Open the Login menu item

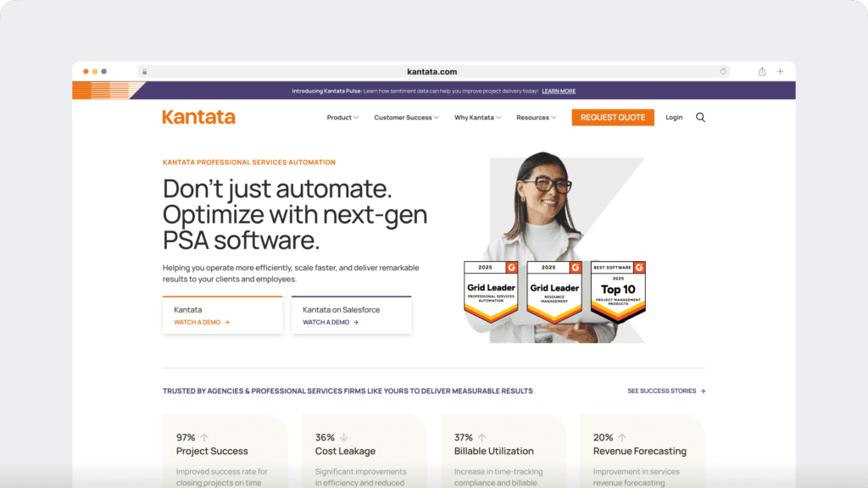(674, 117)
